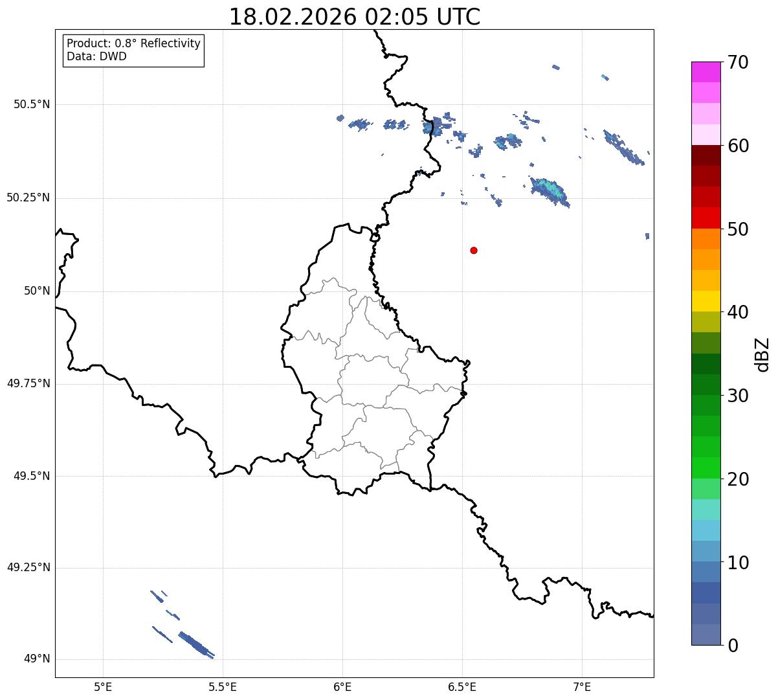
Task: Click the '50.25°N' latitude label
Action: tap(28, 198)
